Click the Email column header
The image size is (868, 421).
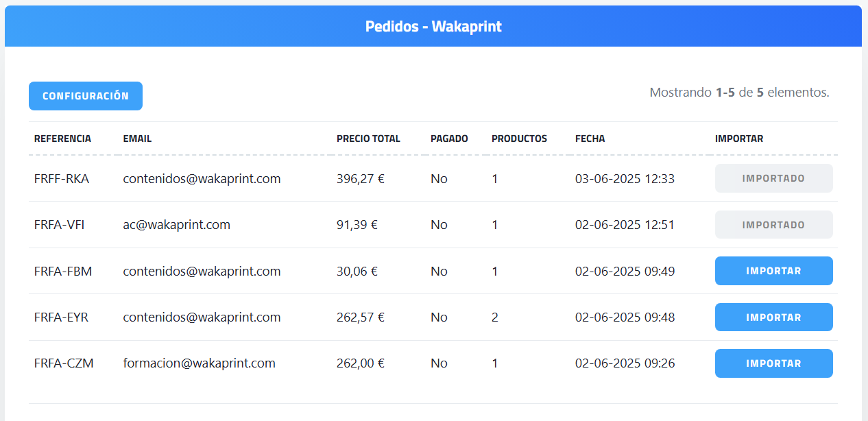click(x=137, y=139)
